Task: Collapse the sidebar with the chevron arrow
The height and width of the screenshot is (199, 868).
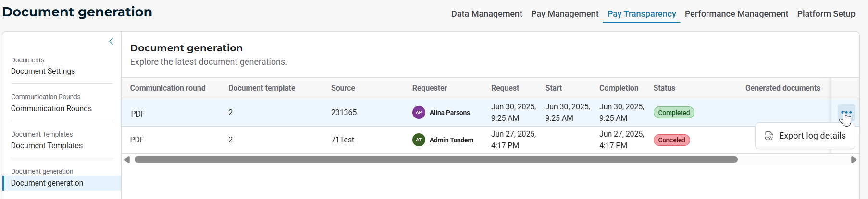Action: click(x=111, y=42)
